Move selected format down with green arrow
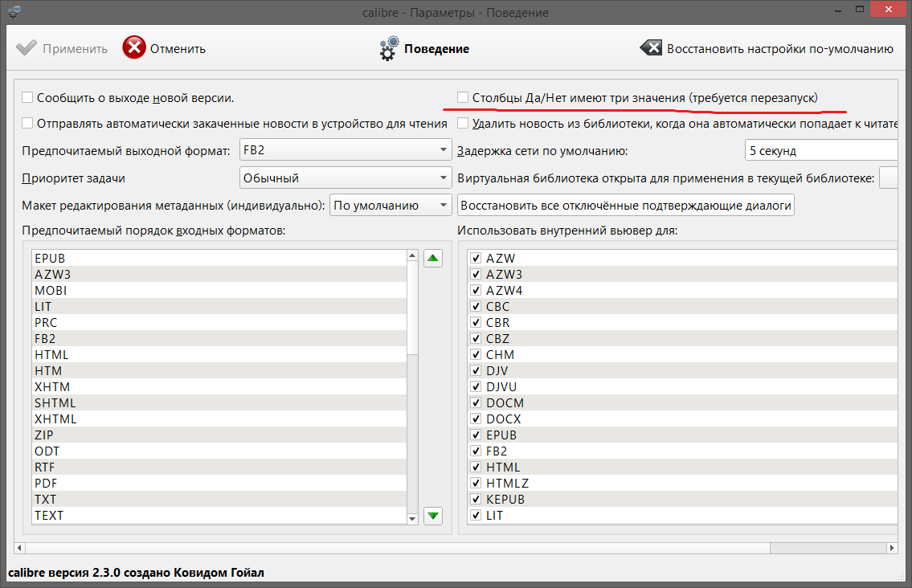Image resolution: width=912 pixels, height=588 pixels. [433, 516]
